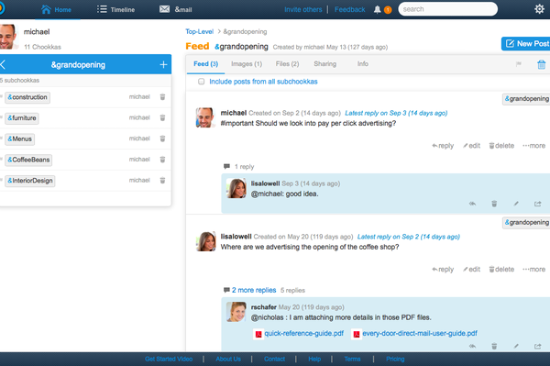
Task: Trash icon on rschafer's PDF reply
Action: point(494,346)
